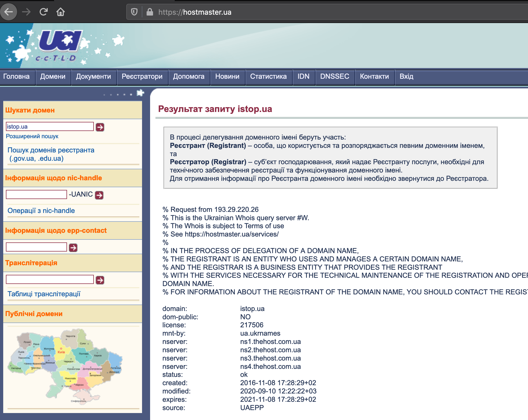Click the Request from 193.29.220.26 line
The height and width of the screenshot is (420, 528).
211,210
